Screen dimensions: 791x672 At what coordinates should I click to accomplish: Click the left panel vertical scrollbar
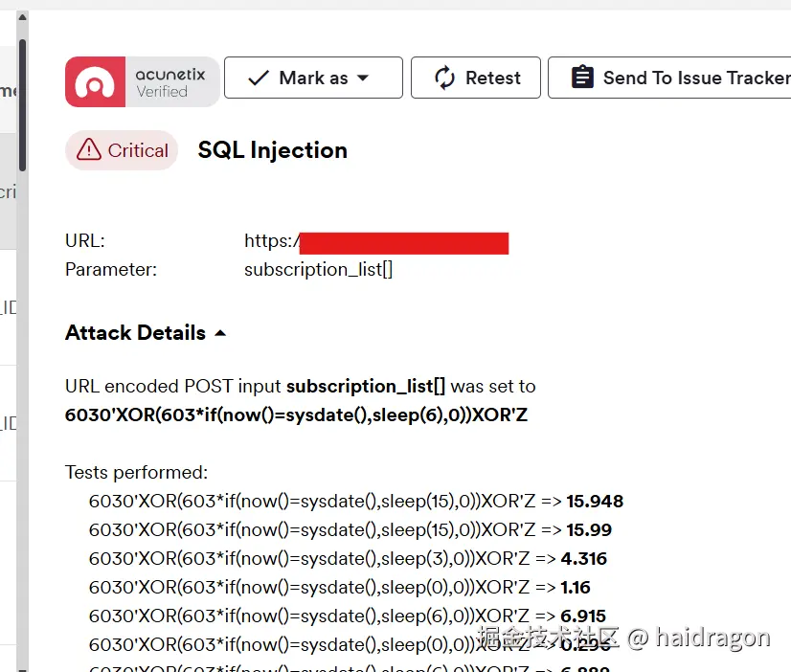22,105
